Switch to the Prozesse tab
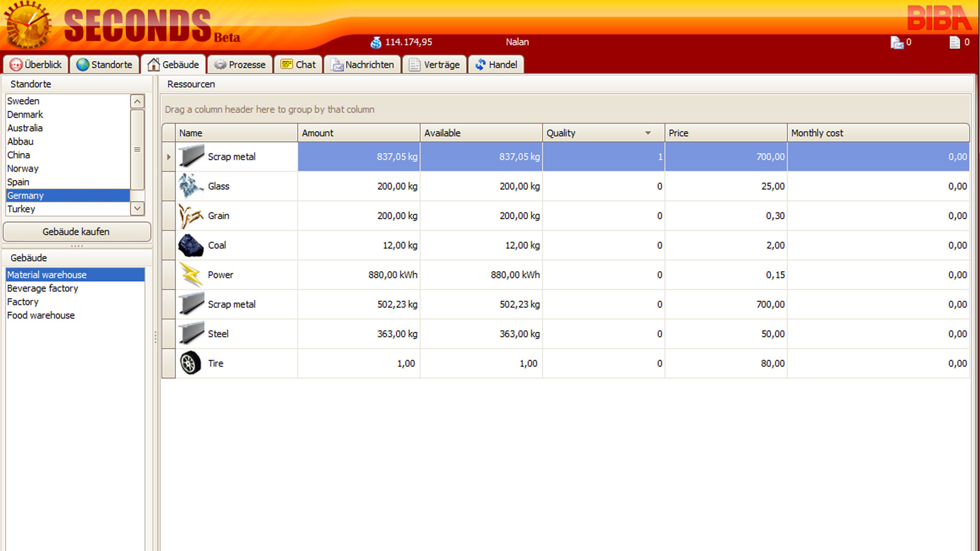 (x=239, y=64)
